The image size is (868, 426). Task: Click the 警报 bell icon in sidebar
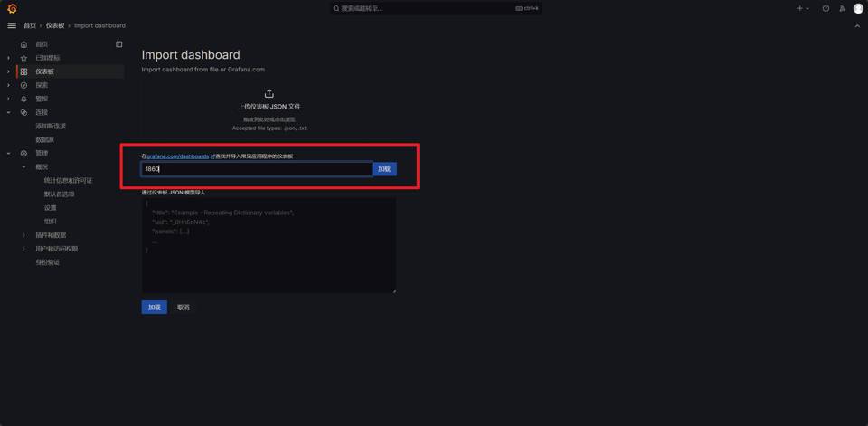24,99
